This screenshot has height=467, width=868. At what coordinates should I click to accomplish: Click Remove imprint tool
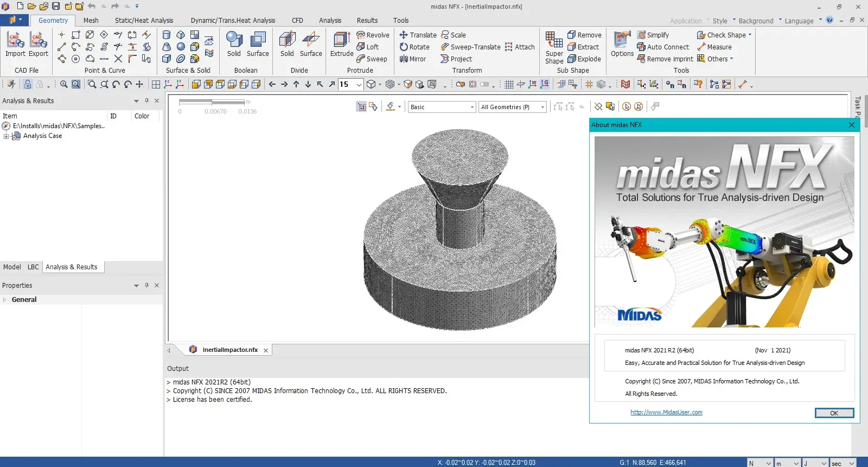point(665,59)
